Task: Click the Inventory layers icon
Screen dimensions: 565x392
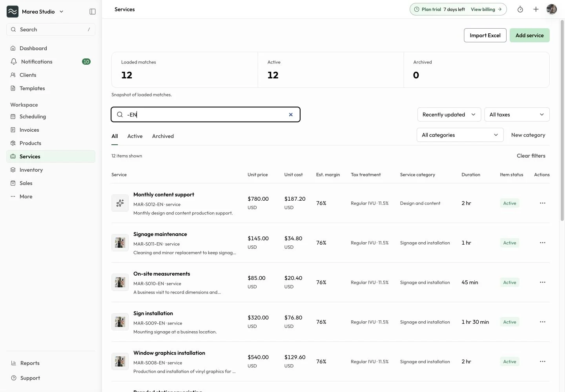Action: coord(13,170)
